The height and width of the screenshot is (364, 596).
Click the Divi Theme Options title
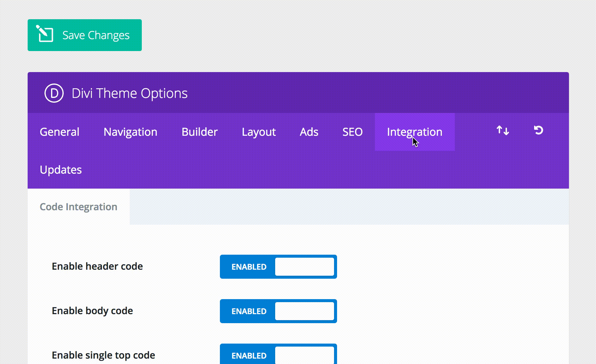pos(129,93)
